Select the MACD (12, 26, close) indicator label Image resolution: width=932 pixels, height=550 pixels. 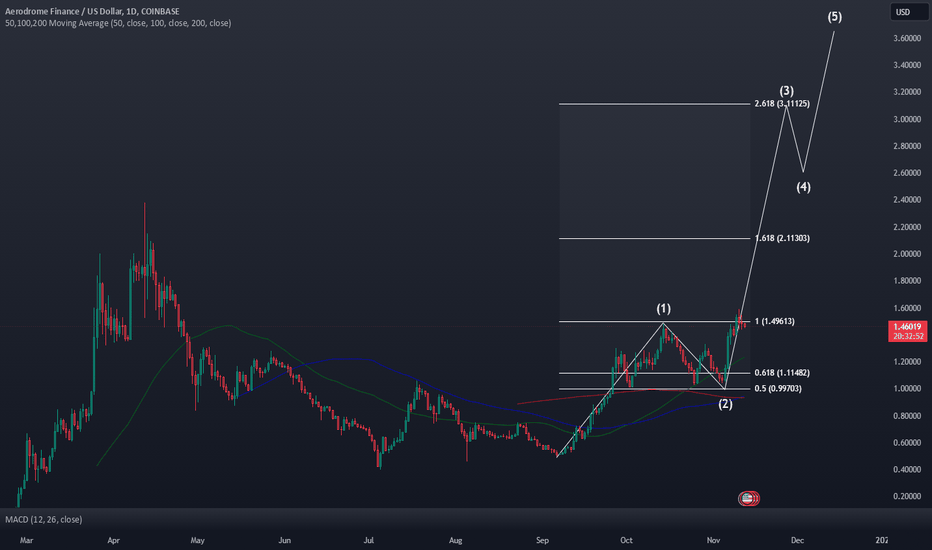[44, 520]
